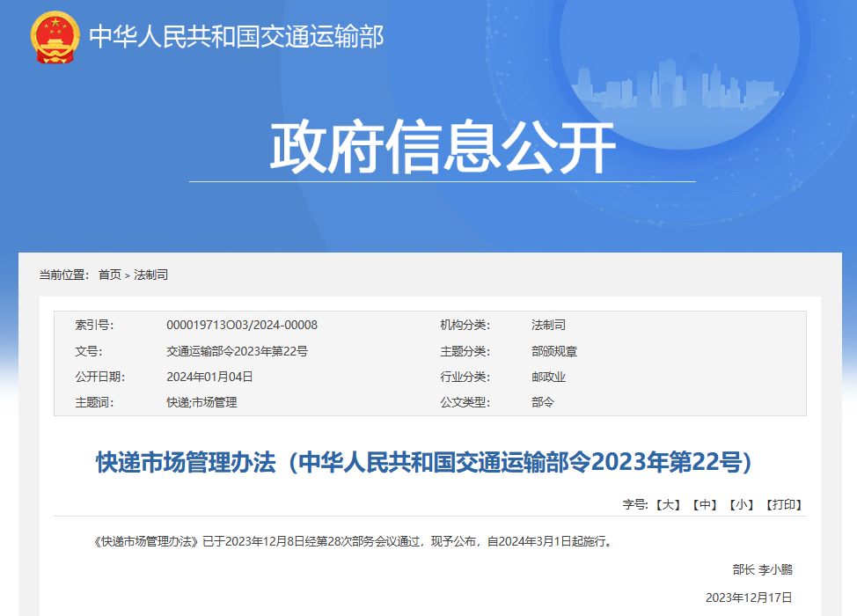The height and width of the screenshot is (616, 857).
Task: Click the 文号 label
Action: click(89, 351)
